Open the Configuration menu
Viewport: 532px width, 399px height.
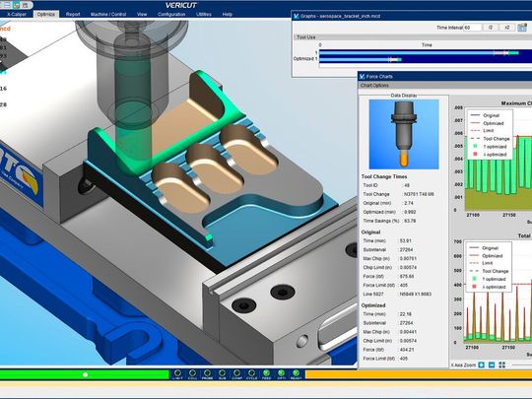(171, 14)
